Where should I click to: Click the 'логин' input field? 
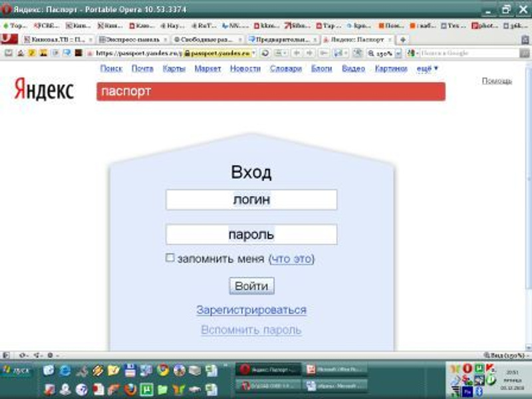pos(251,199)
